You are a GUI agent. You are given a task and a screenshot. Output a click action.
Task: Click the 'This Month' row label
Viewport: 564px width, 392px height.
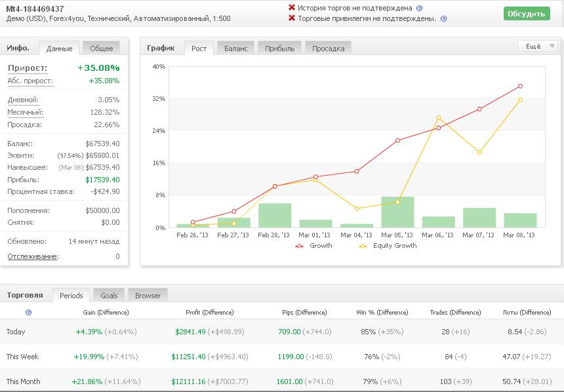(x=23, y=382)
